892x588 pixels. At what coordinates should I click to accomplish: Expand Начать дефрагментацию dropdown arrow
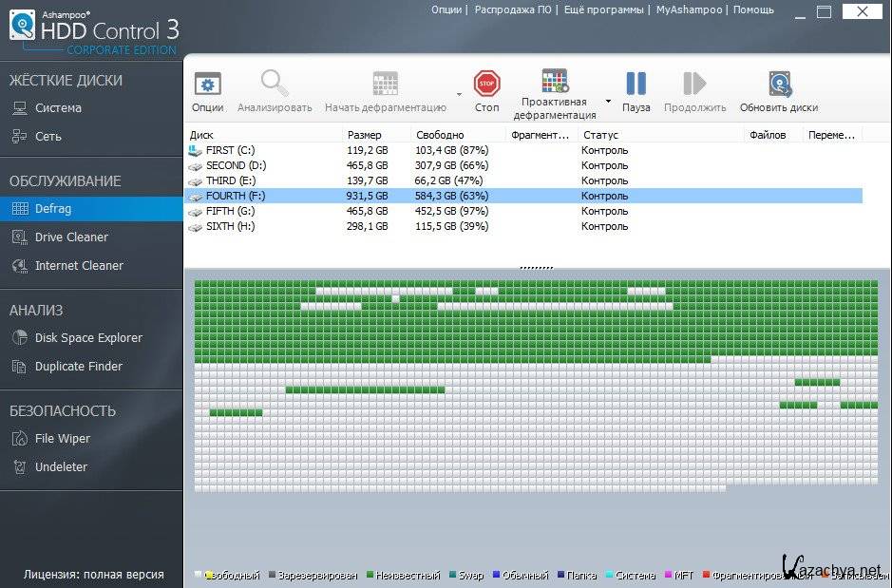click(x=459, y=95)
